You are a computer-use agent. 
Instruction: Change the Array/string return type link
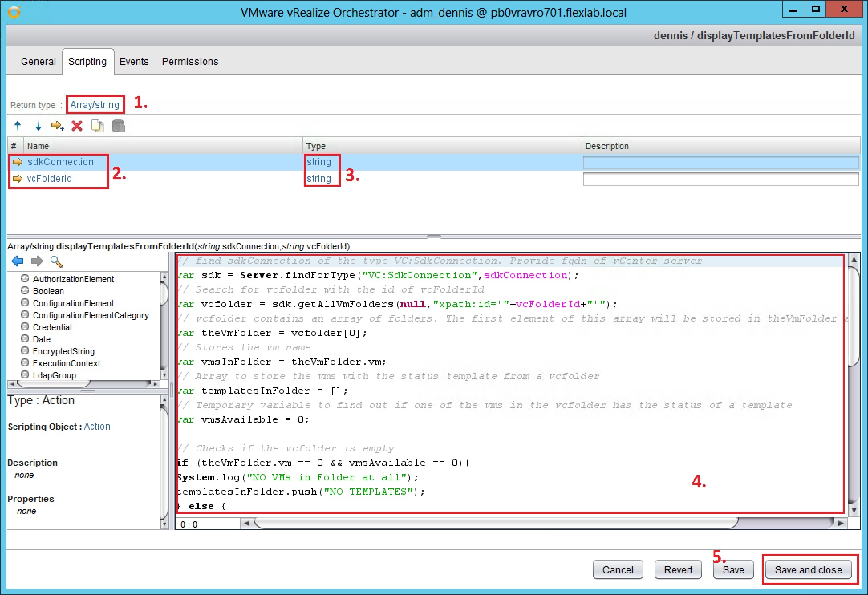point(95,105)
